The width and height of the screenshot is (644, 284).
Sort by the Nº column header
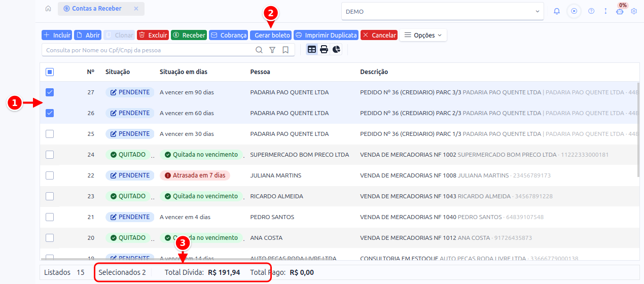tap(91, 72)
